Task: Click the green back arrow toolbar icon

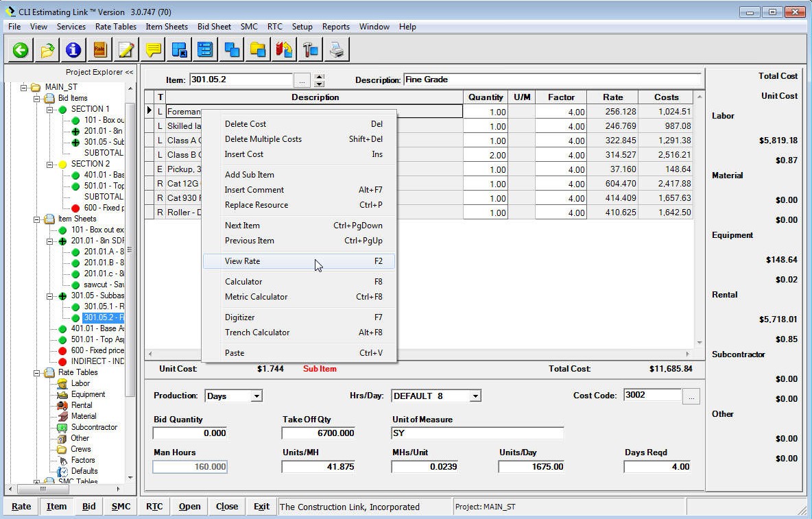Action: (x=21, y=49)
